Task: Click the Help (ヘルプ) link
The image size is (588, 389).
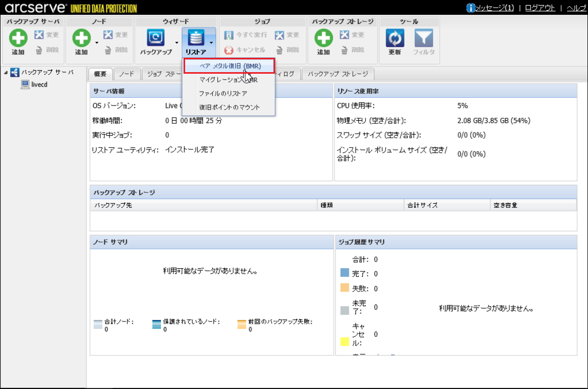Action: tap(577, 8)
